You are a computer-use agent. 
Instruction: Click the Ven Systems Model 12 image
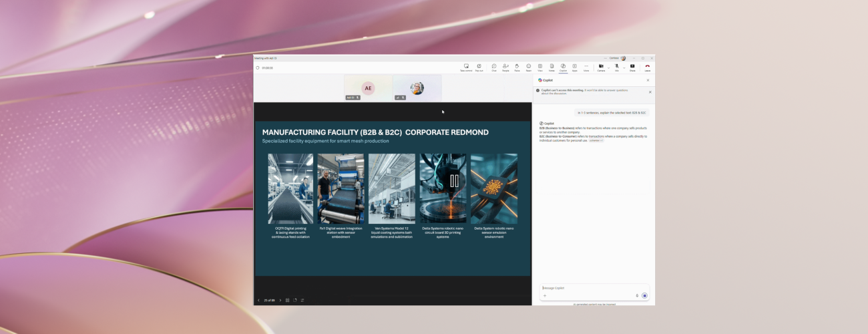[392, 188]
